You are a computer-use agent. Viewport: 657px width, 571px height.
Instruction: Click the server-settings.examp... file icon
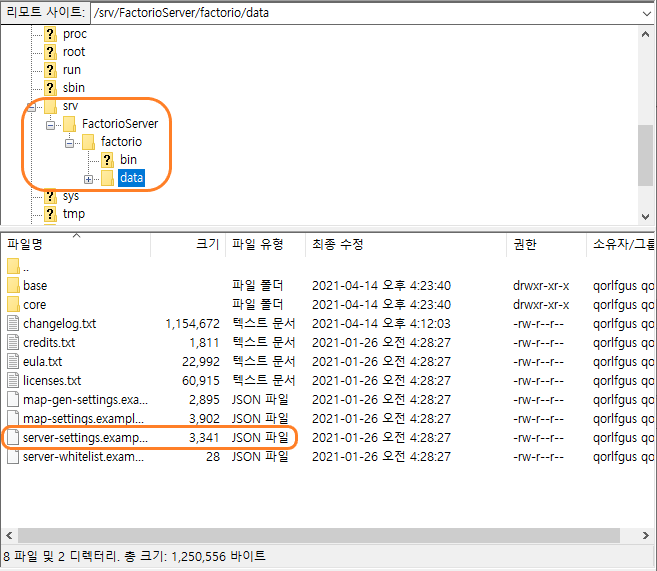click(13, 437)
